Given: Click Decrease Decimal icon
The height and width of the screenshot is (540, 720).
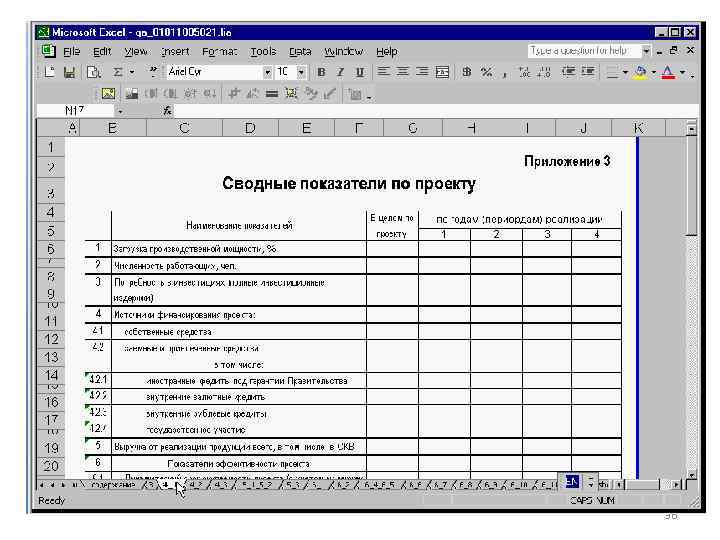Looking at the screenshot, I should (544, 72).
